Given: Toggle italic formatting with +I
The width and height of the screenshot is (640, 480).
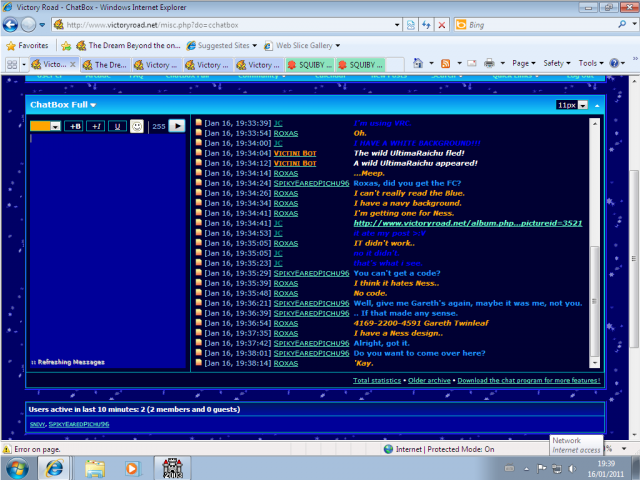Looking at the screenshot, I should [95, 126].
